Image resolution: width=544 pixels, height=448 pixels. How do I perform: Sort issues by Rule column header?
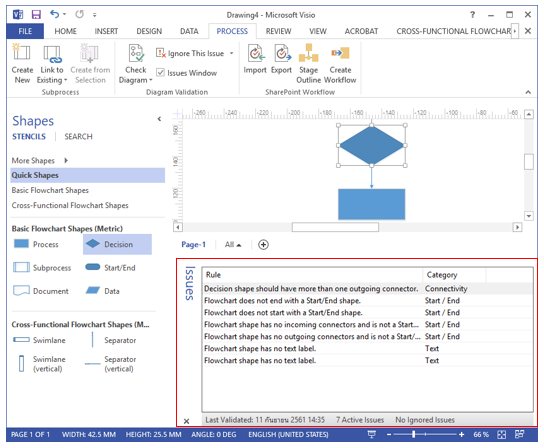tap(312, 275)
